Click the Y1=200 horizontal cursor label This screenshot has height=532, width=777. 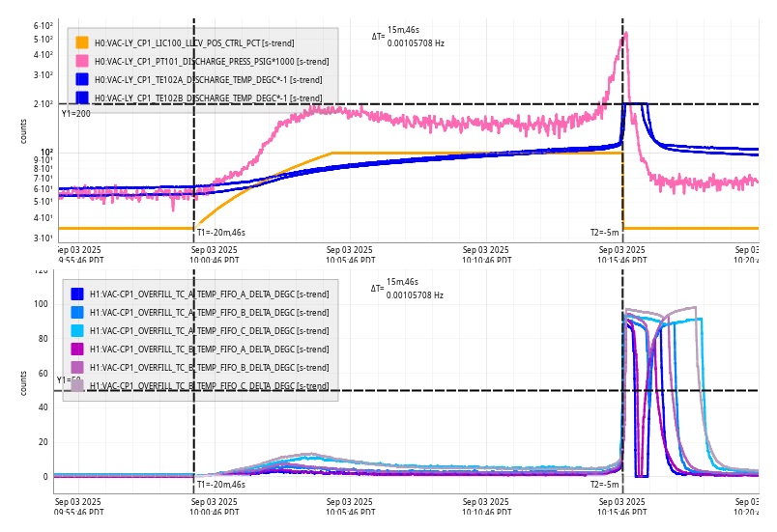tap(75, 114)
